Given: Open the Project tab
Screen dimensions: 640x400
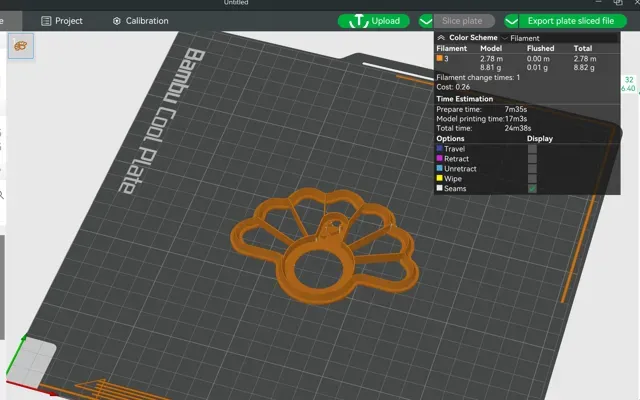Looking at the screenshot, I should [x=62, y=21].
